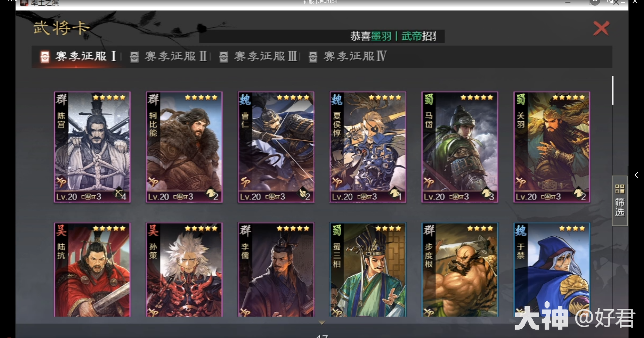Image resolution: width=644 pixels, height=338 pixels.
Task: Select the 蜀三相 general card
Action: [x=368, y=270]
